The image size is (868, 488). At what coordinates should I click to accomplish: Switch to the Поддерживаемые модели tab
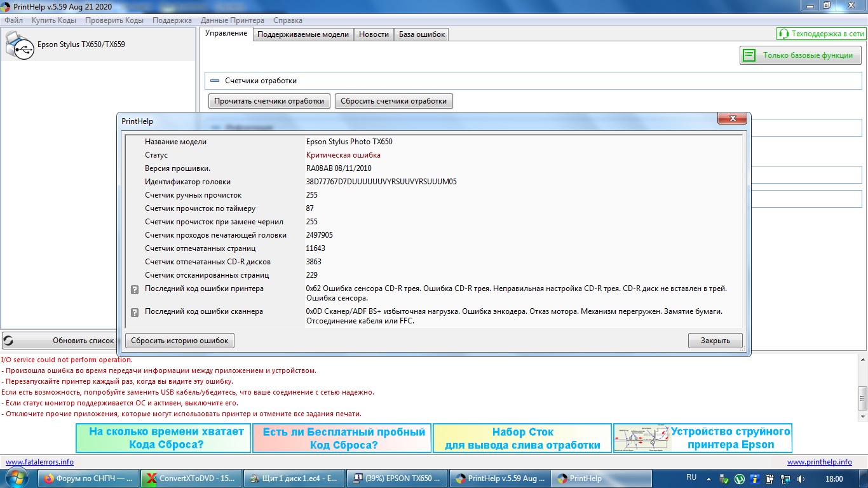point(303,34)
